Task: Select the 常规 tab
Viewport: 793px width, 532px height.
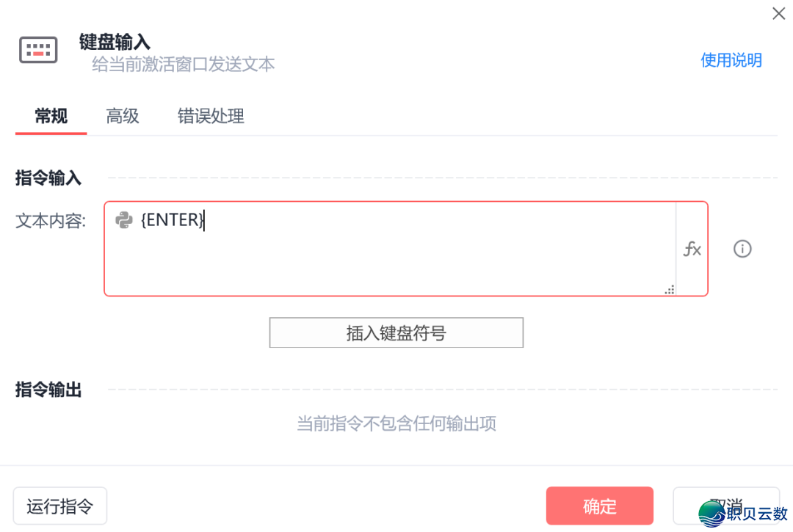Action: pyautogui.click(x=50, y=116)
